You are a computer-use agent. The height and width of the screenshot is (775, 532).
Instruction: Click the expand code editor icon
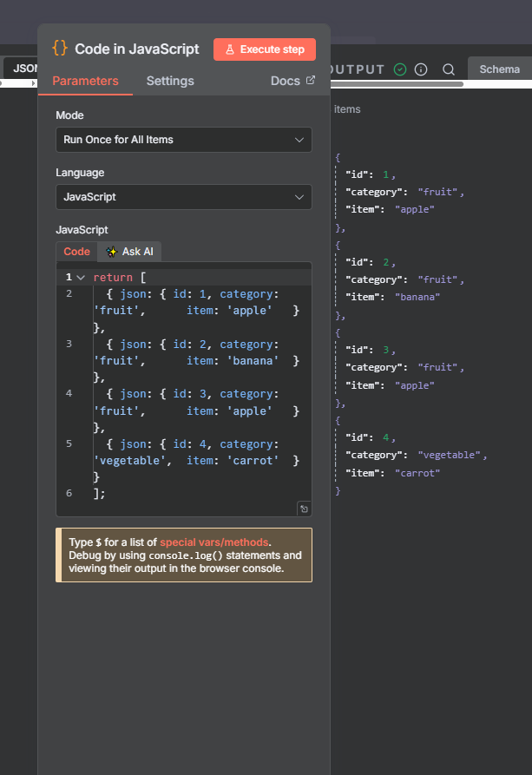[x=303, y=509]
